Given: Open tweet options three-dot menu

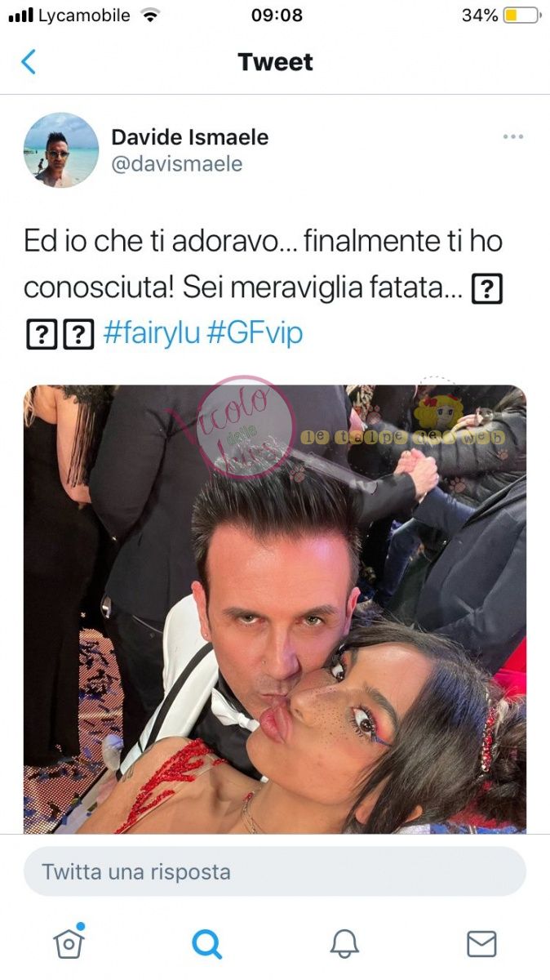Looking at the screenshot, I should (x=512, y=136).
